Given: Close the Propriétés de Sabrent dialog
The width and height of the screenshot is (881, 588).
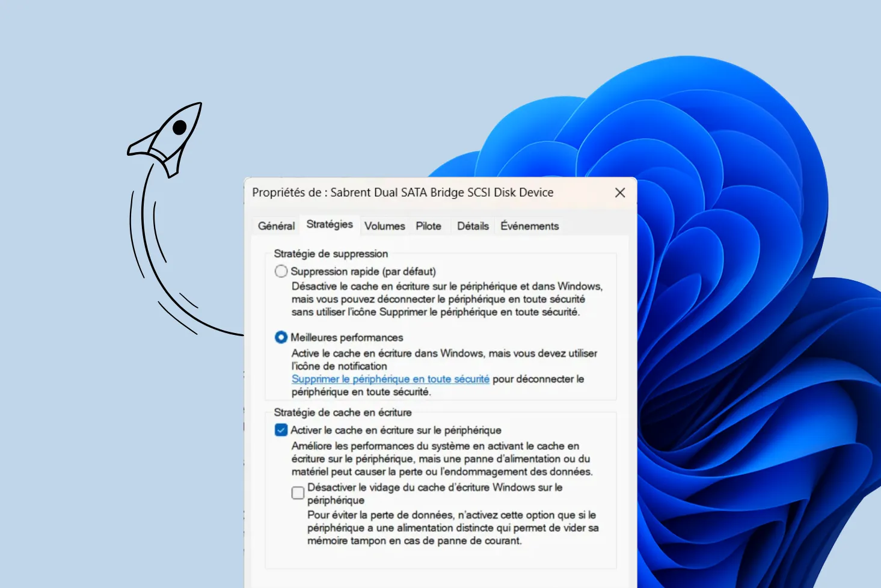Looking at the screenshot, I should [620, 192].
